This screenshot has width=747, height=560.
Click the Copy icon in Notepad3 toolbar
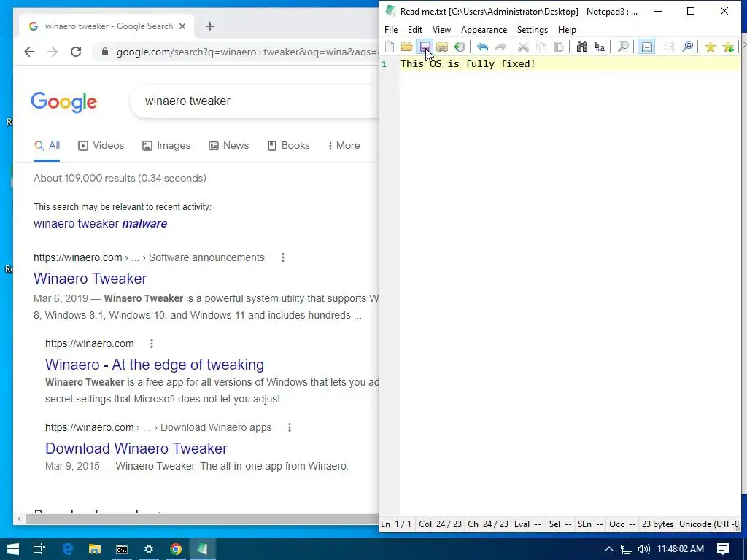point(541,47)
